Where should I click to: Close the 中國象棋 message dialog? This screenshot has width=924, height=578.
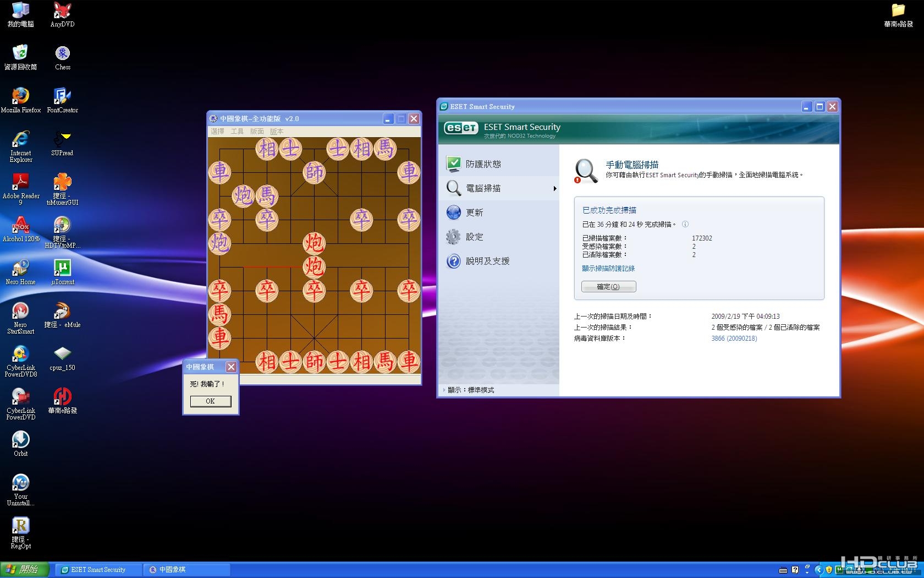pos(232,367)
